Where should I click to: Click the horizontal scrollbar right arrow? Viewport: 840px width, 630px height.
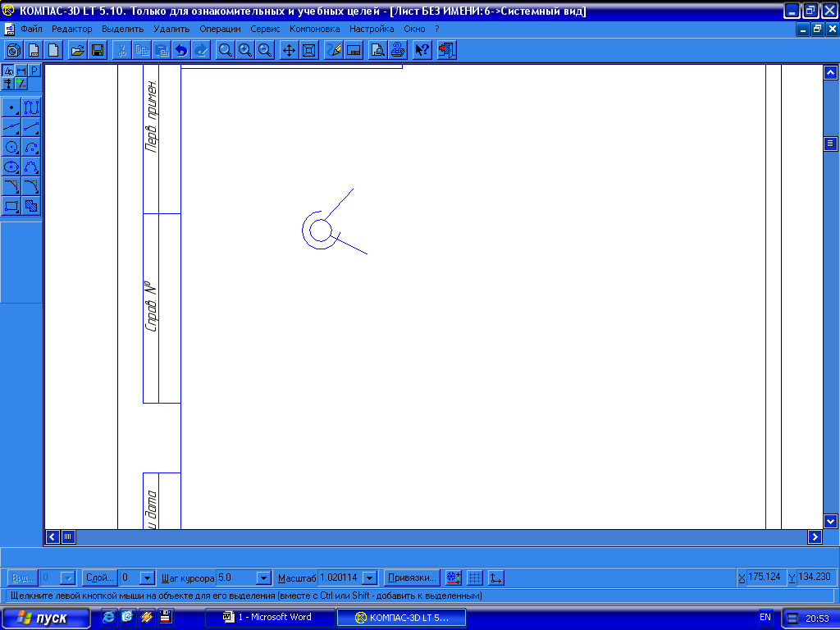coord(815,536)
